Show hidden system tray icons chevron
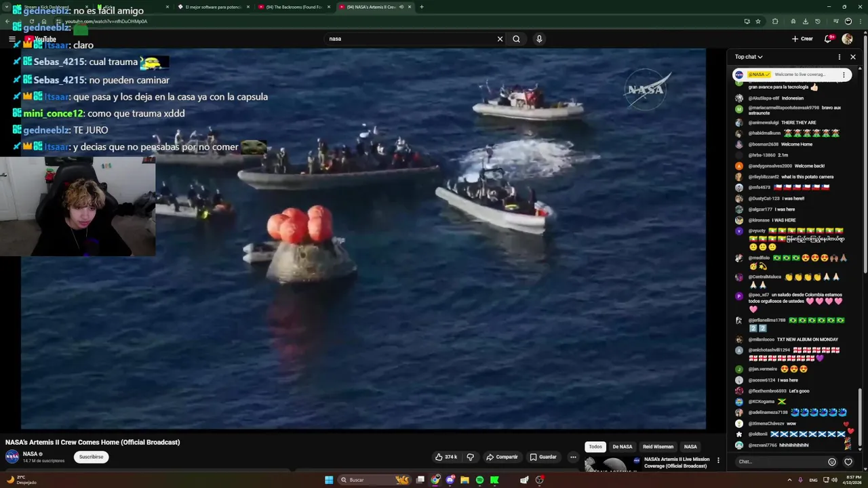Image resolution: width=868 pixels, height=488 pixels. click(x=789, y=480)
